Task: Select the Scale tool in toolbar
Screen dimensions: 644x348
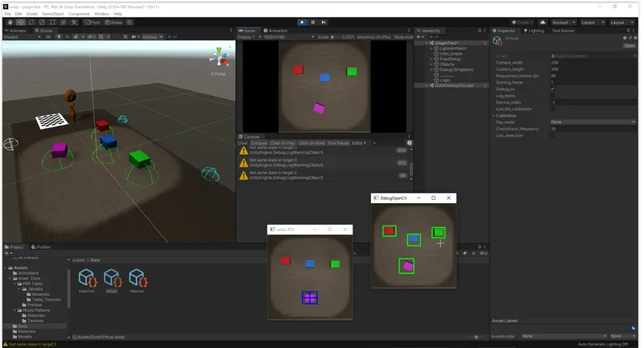Action: click(42, 23)
